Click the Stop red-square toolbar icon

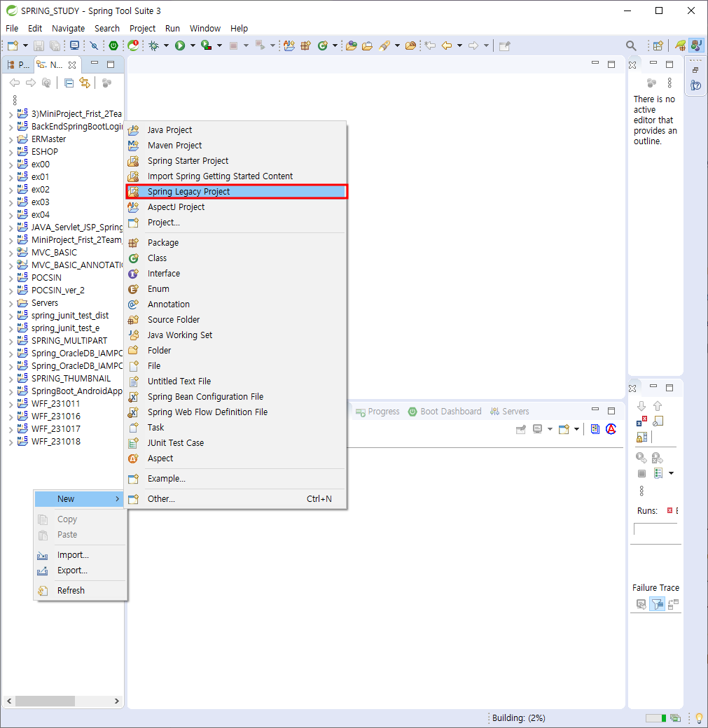234,45
